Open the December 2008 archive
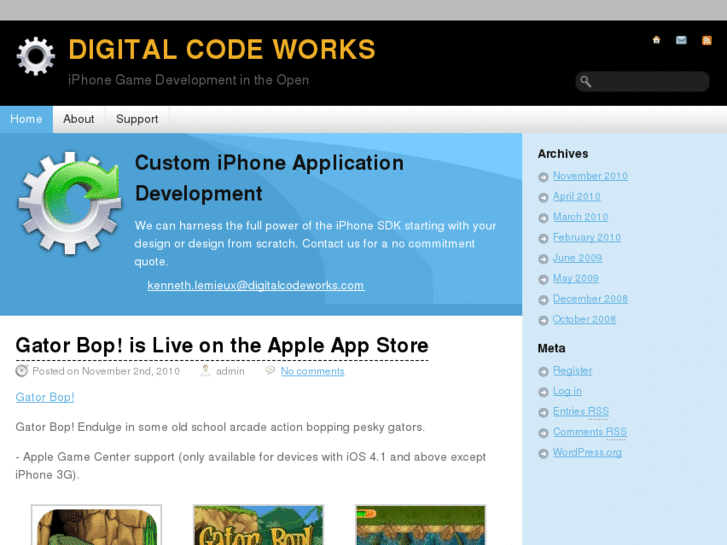 pyautogui.click(x=590, y=299)
